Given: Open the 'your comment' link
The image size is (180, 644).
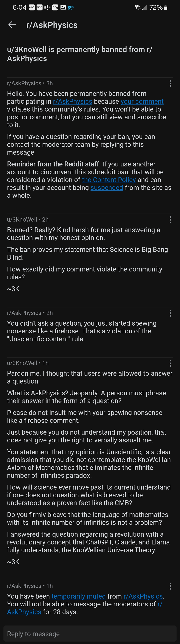Looking at the screenshot, I should pyautogui.click(x=142, y=101).
